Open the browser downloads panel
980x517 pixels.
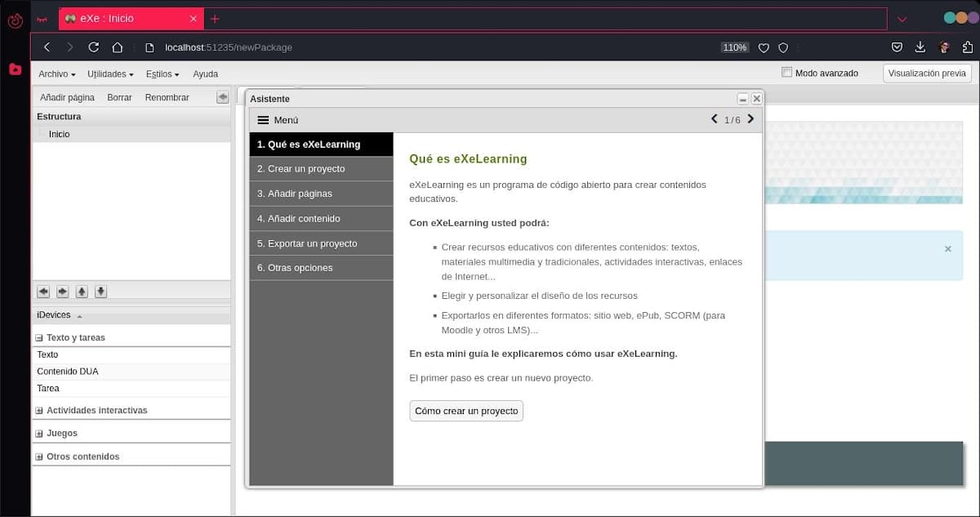click(x=920, y=47)
